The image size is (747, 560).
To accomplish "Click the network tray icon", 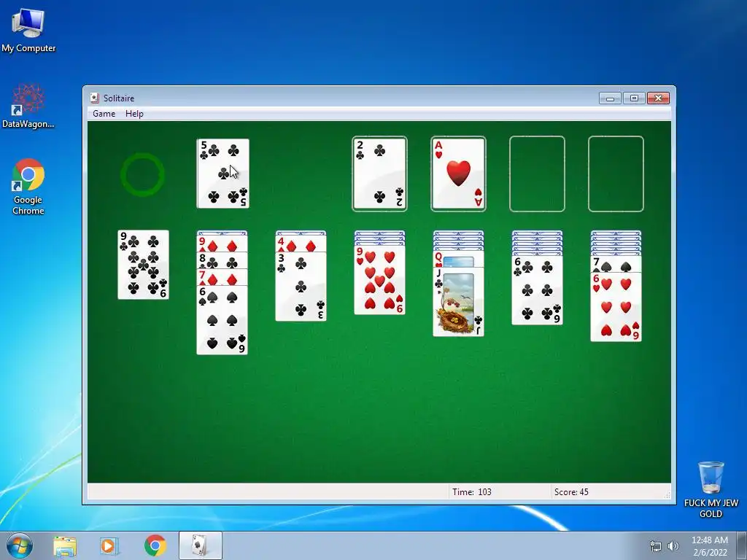I will 656,546.
